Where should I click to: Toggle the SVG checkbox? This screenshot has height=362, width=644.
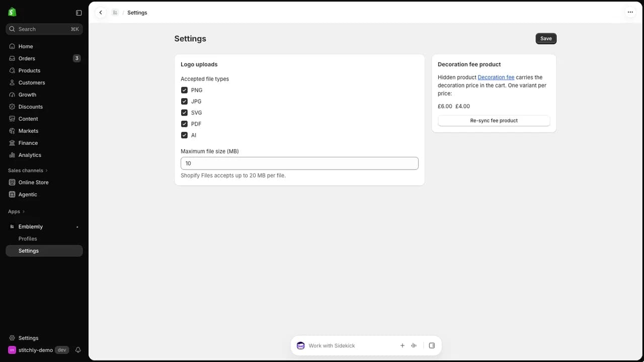(184, 113)
